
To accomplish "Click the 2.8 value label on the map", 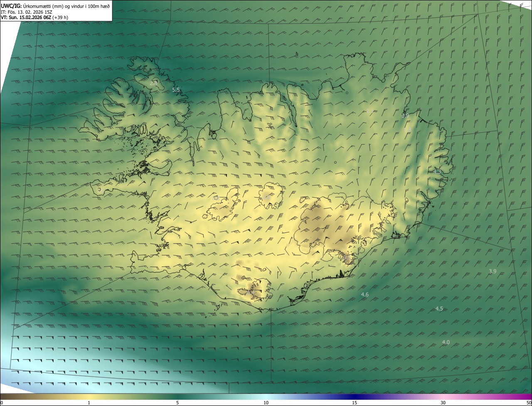I will click(153, 83).
